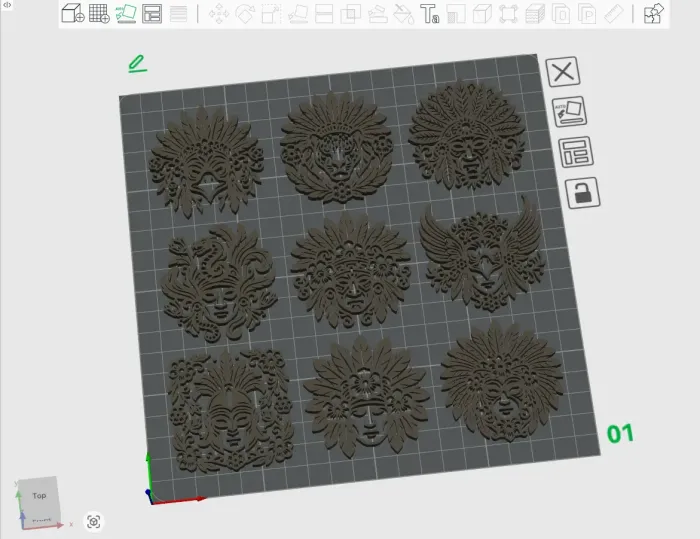Select the Scale tool icon
700x539 pixels.
271,14
